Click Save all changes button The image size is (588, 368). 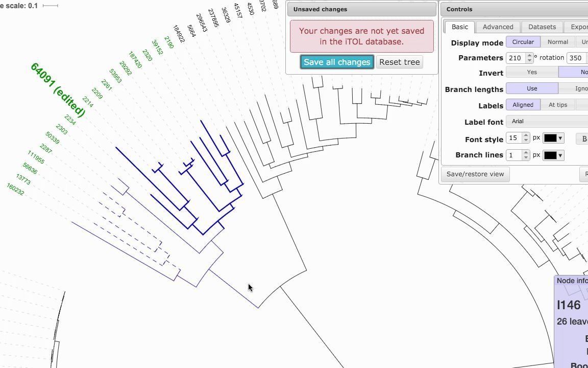pos(337,62)
